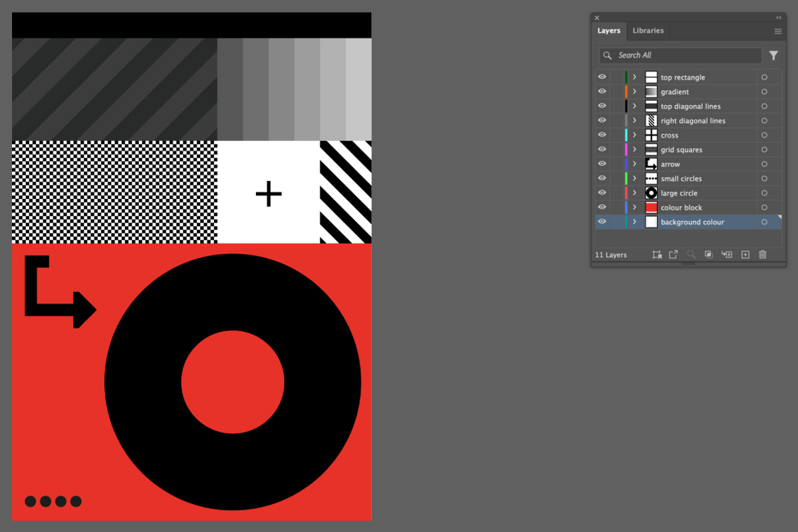Expand the large circle layer
The image size is (798, 532).
pos(634,193)
